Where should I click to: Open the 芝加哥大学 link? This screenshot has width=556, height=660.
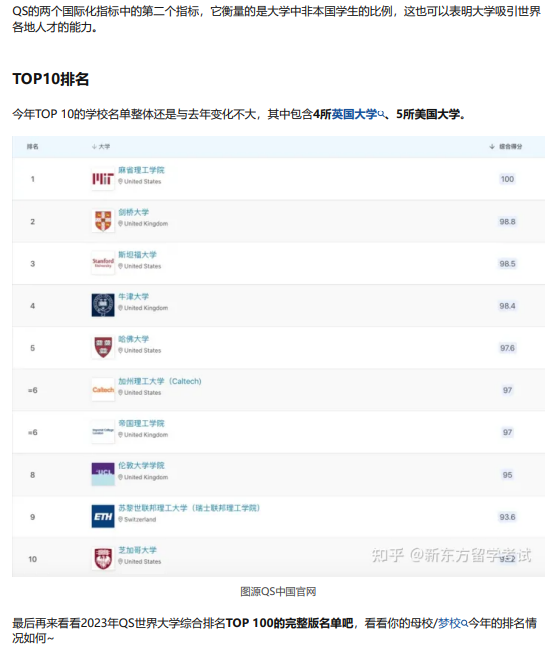[x=137, y=550]
